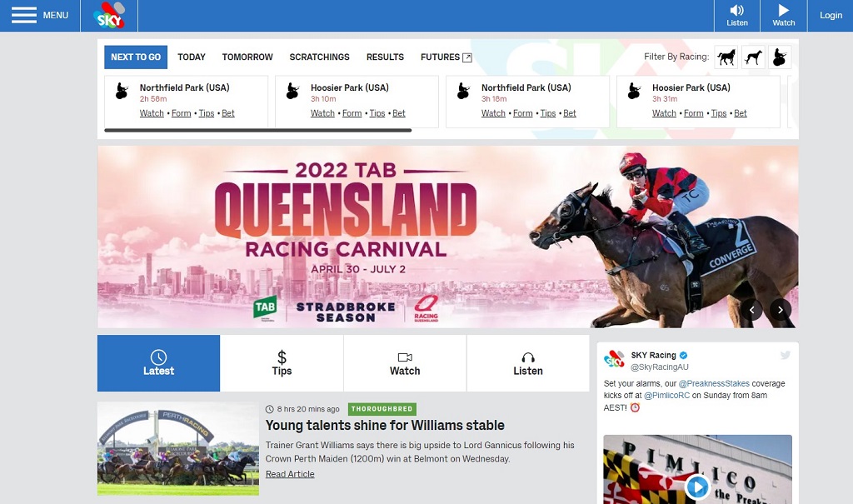
Task: Open Read Article link for Williams stable
Action: click(x=290, y=474)
